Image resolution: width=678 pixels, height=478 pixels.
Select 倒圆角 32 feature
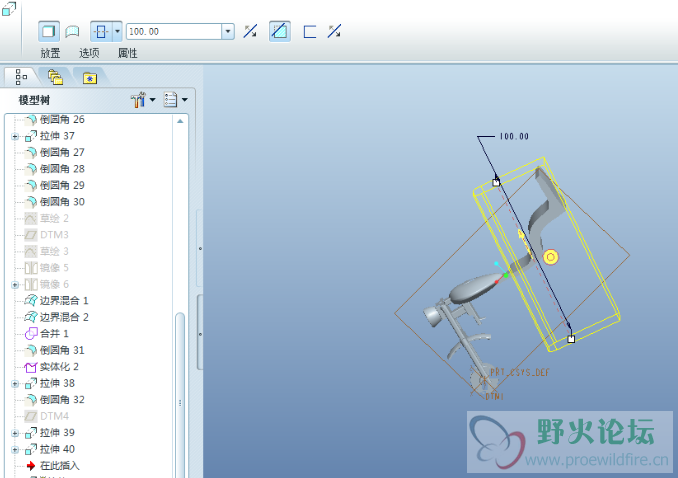pyautogui.click(x=62, y=400)
